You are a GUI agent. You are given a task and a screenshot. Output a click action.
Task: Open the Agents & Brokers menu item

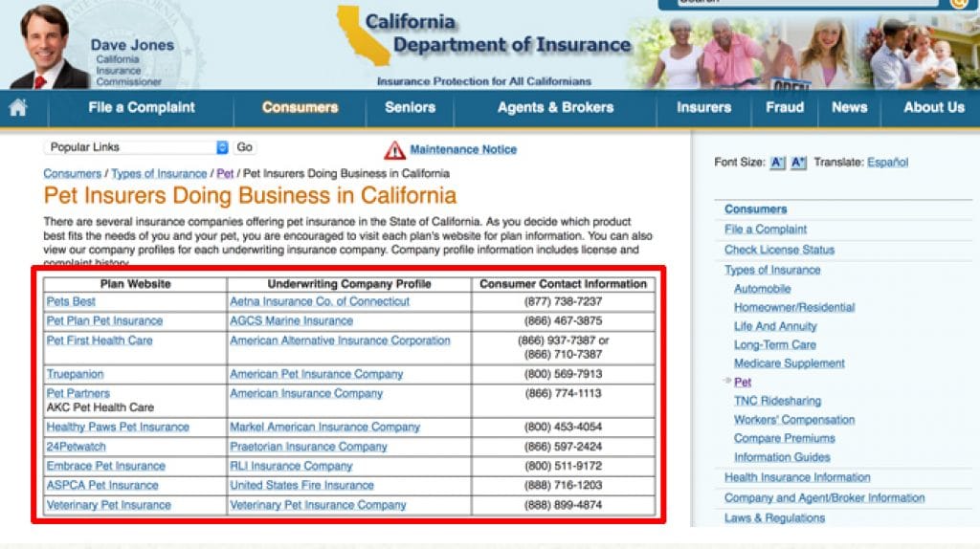click(555, 107)
